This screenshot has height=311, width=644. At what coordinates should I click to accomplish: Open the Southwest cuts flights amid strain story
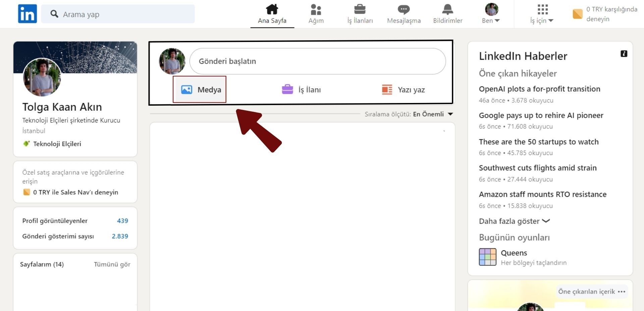pos(538,168)
